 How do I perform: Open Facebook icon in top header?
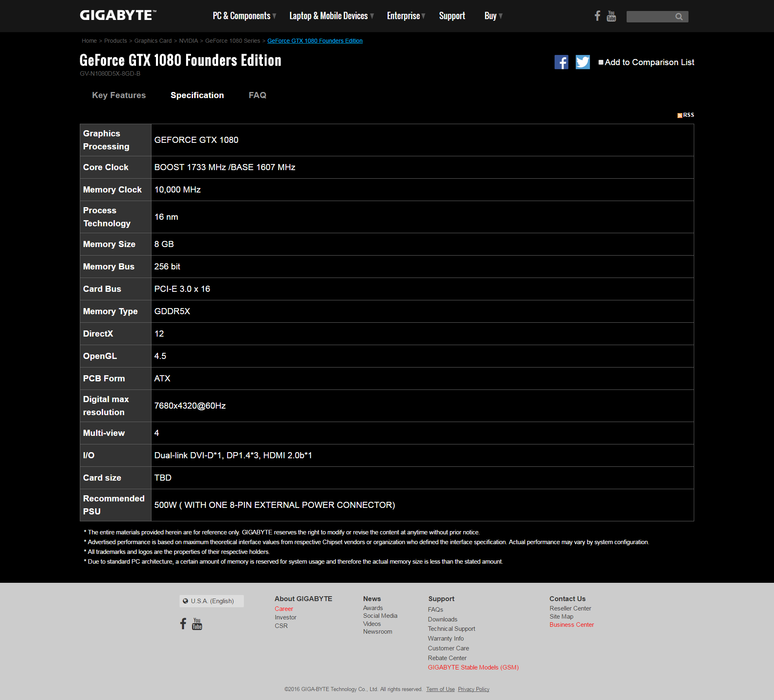[x=597, y=16]
